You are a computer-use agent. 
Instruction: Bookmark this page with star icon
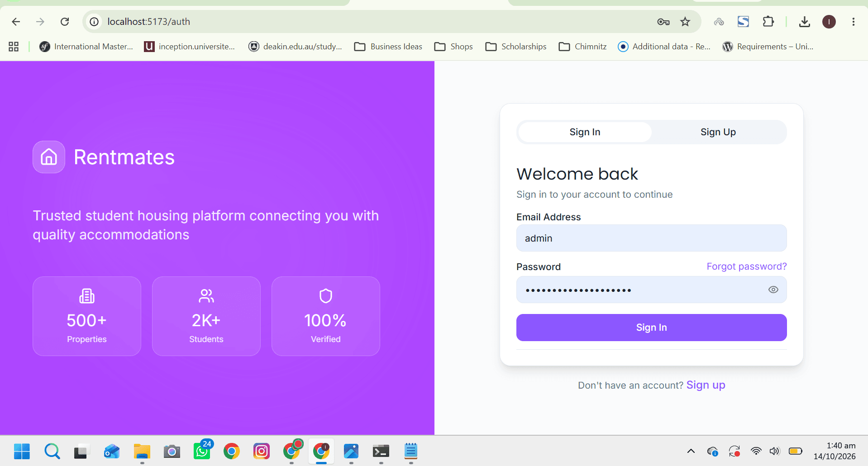pos(685,22)
